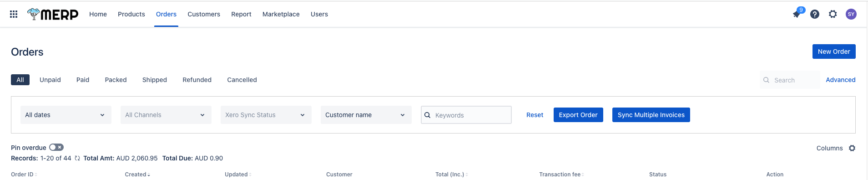
Task: Click the Export Order button
Action: (578, 115)
